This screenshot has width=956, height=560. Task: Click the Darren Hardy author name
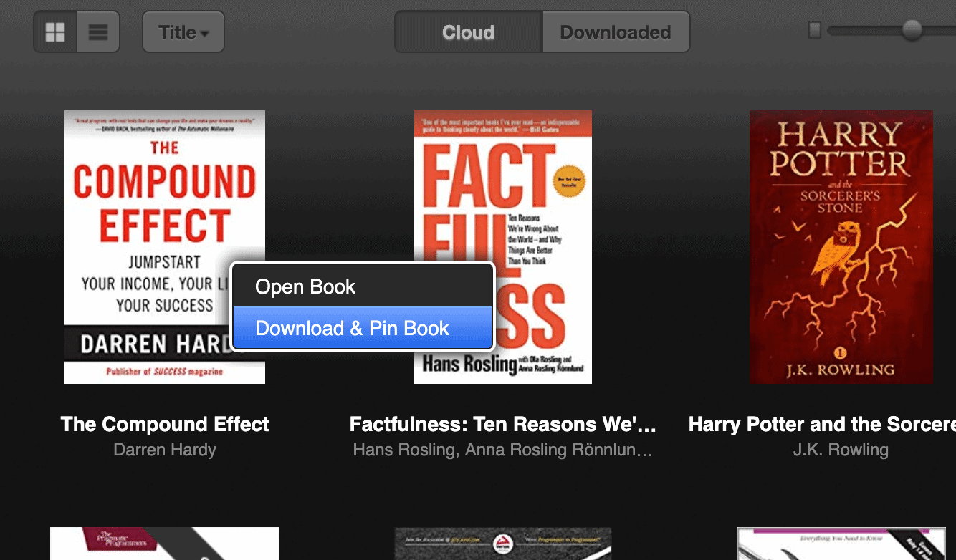pos(164,450)
